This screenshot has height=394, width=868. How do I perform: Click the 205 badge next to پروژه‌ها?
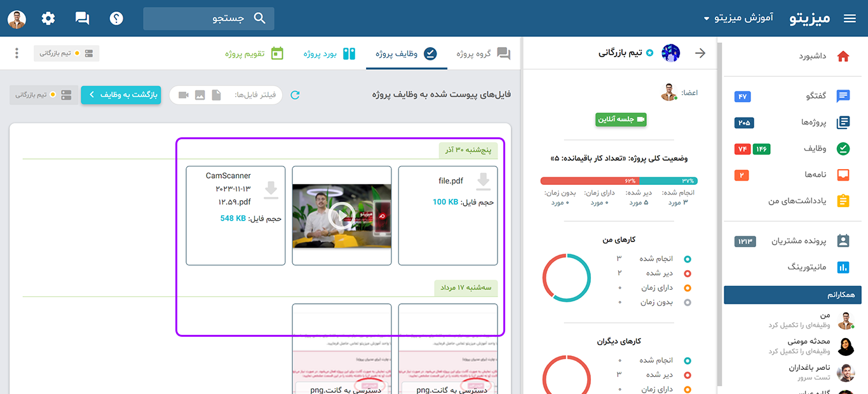pos(744,123)
